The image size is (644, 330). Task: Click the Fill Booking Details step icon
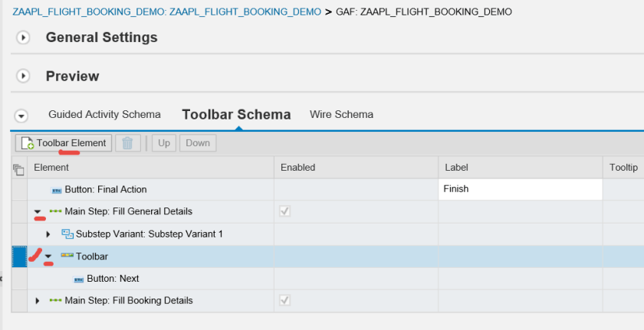tap(55, 300)
